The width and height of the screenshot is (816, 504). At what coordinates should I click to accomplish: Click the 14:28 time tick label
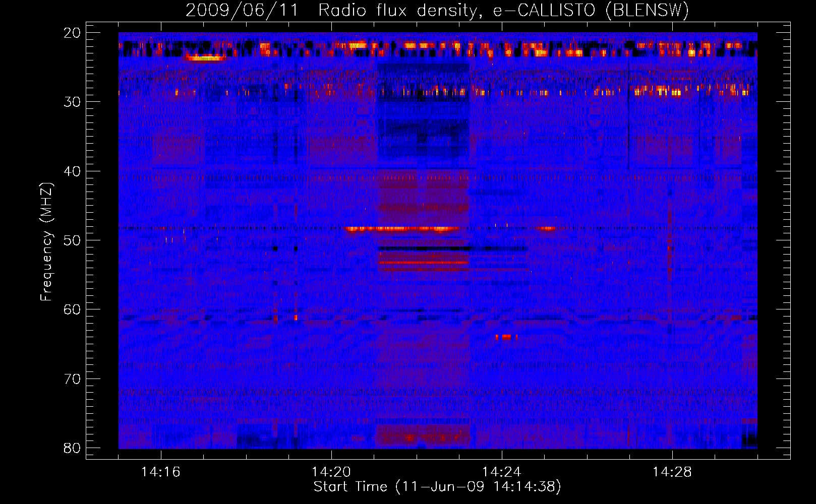coord(672,472)
